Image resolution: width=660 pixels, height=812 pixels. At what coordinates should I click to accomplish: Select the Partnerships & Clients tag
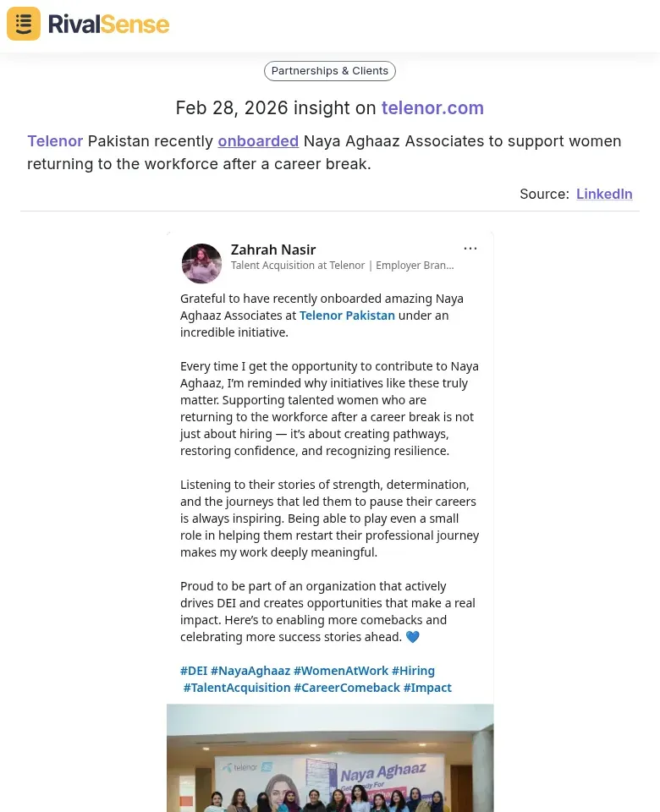click(x=330, y=71)
